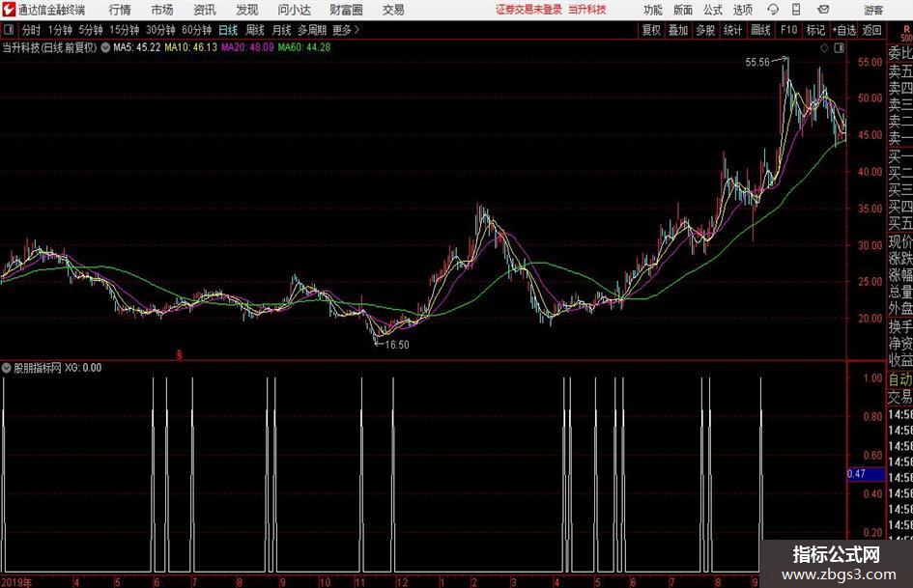The image size is (913, 588).
Task: Expand the 更多 periods list
Action: pos(346,30)
